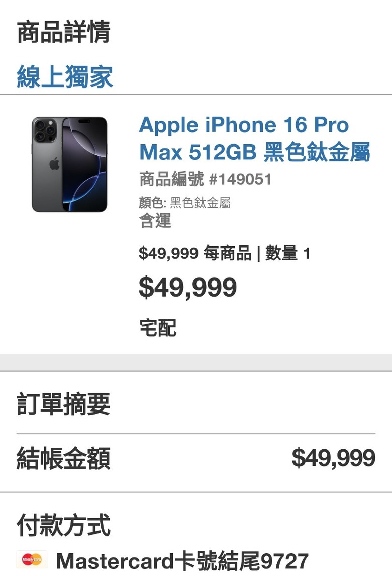Click the 數量 1 quantity text
The width and height of the screenshot is (392, 576).
288,253
